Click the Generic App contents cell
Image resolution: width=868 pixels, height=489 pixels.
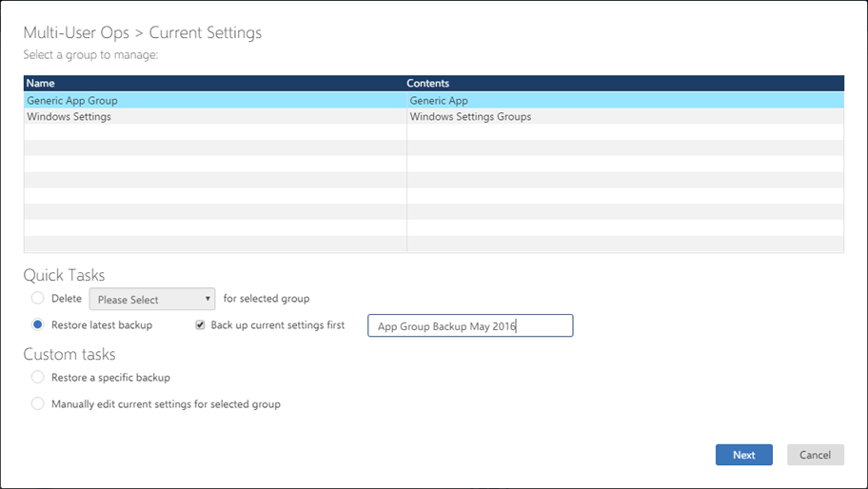439,100
